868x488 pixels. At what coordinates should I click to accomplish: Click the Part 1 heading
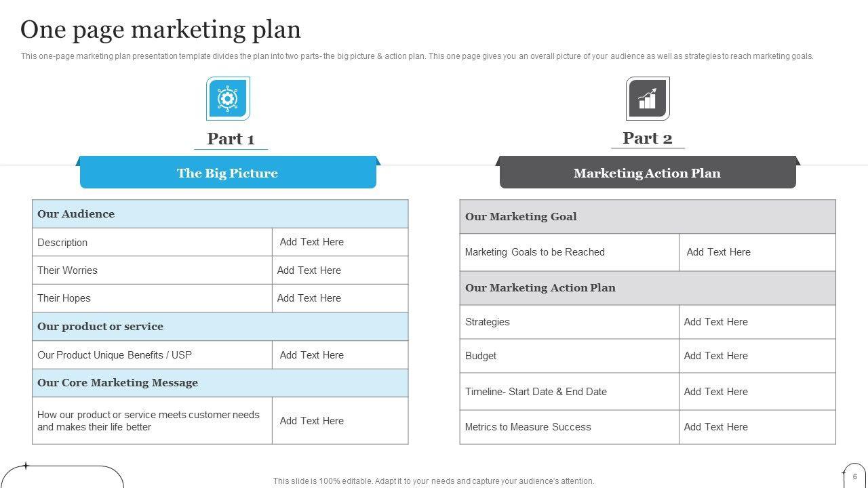(x=231, y=139)
